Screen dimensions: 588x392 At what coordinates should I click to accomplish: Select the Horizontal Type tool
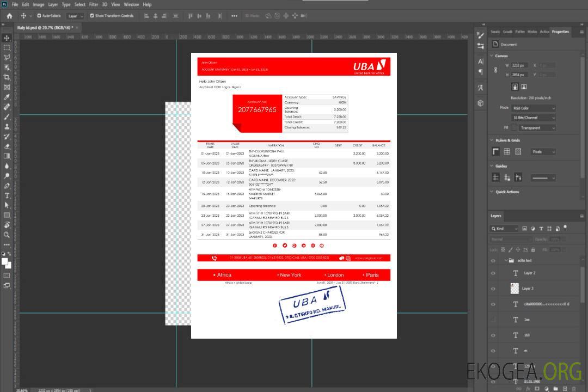click(7, 195)
